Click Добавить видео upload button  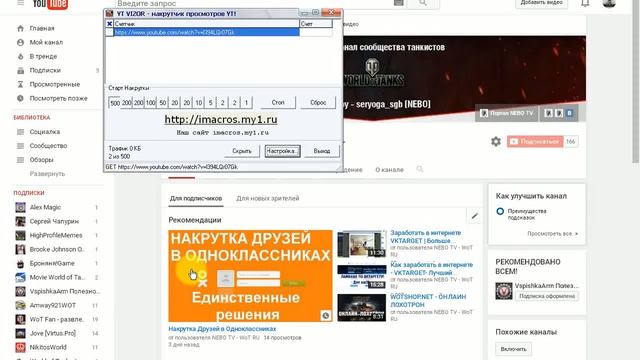[541, 3]
